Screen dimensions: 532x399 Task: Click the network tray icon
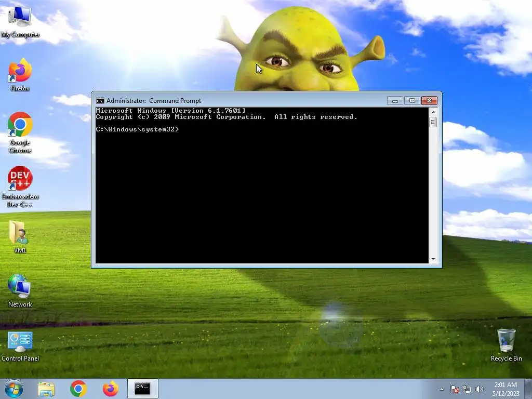[x=467, y=389]
